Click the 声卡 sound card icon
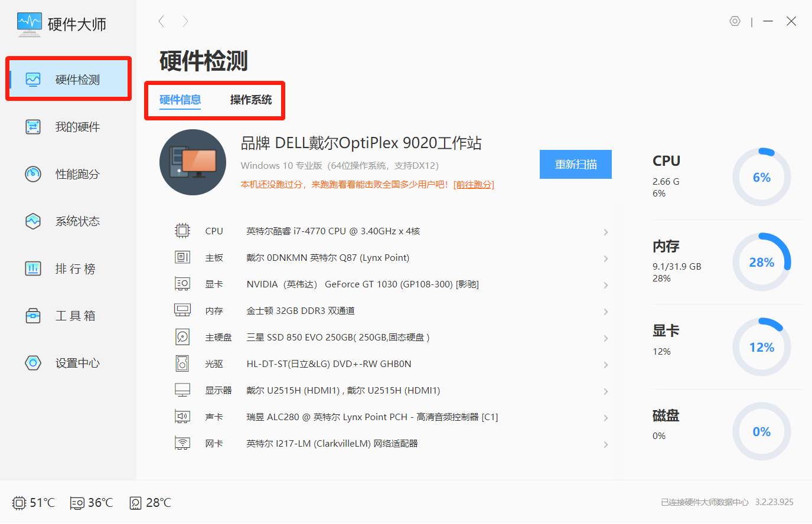812x524 pixels. [x=182, y=417]
